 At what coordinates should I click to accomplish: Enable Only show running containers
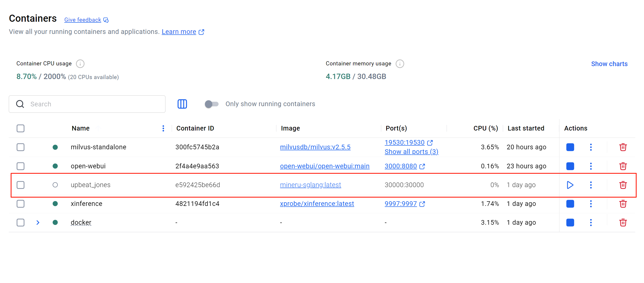211,104
